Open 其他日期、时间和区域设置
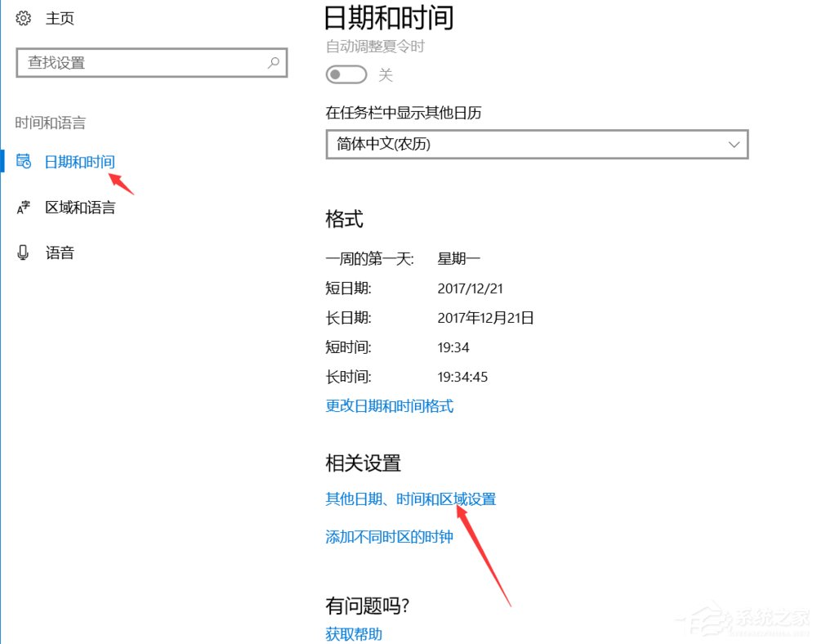Viewport: 817px width, 644px height. [411, 499]
